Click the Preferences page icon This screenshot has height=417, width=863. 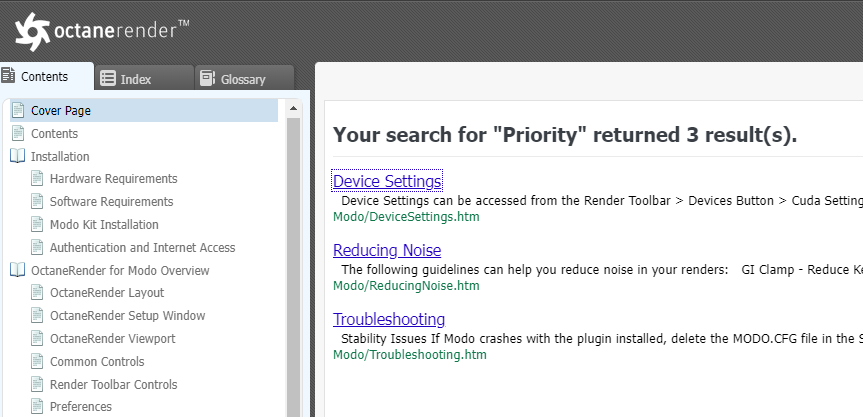pyautogui.click(x=37, y=407)
